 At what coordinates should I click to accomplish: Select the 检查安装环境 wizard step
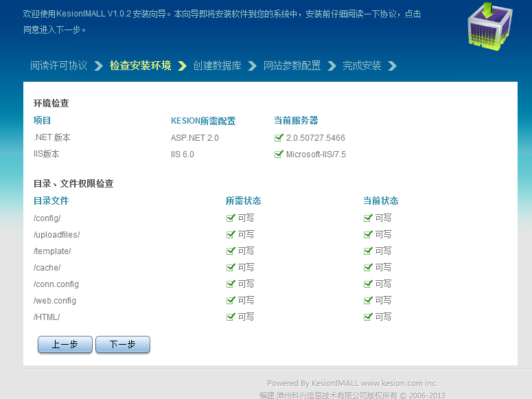click(140, 65)
